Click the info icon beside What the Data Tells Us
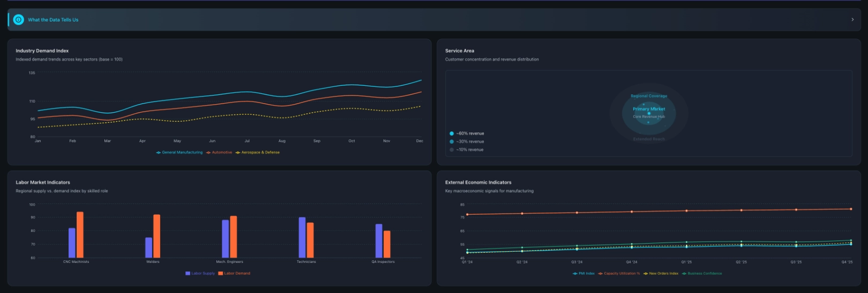Screen dimensions: 868x293 pyautogui.click(x=18, y=20)
